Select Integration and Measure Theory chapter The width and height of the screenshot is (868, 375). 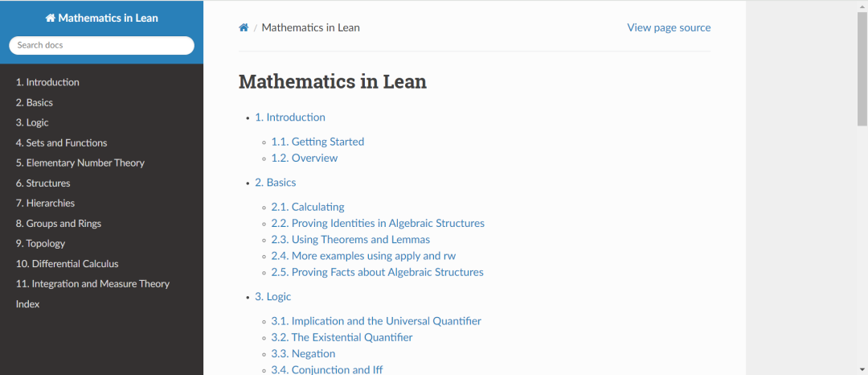(x=92, y=283)
